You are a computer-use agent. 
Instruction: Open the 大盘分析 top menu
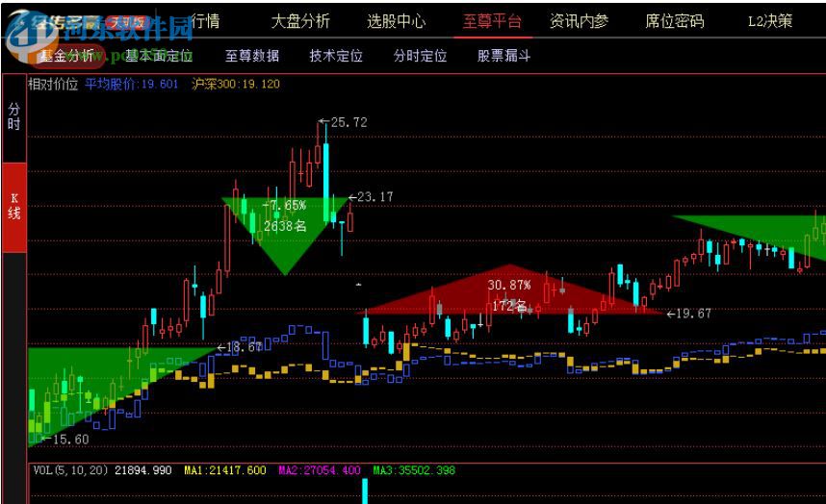(x=300, y=21)
